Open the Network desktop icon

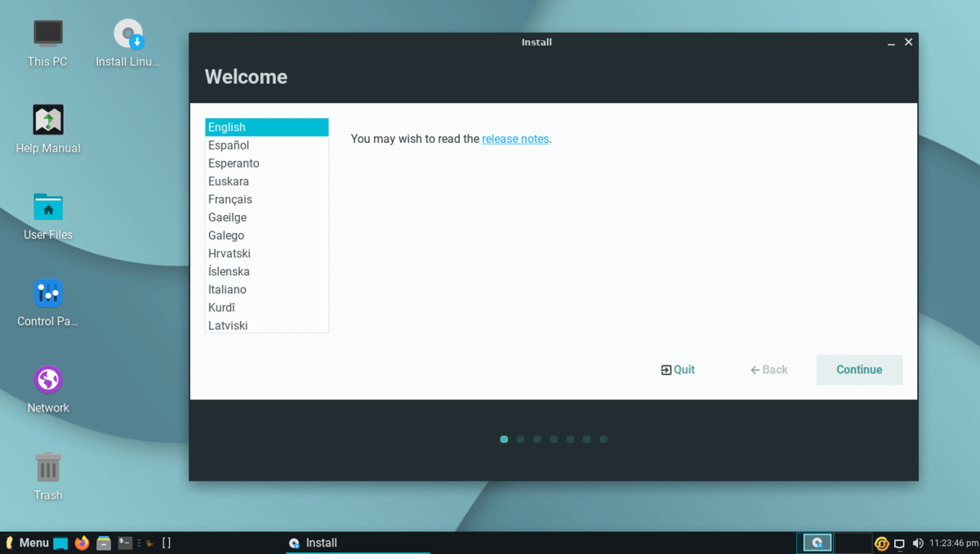[47, 380]
